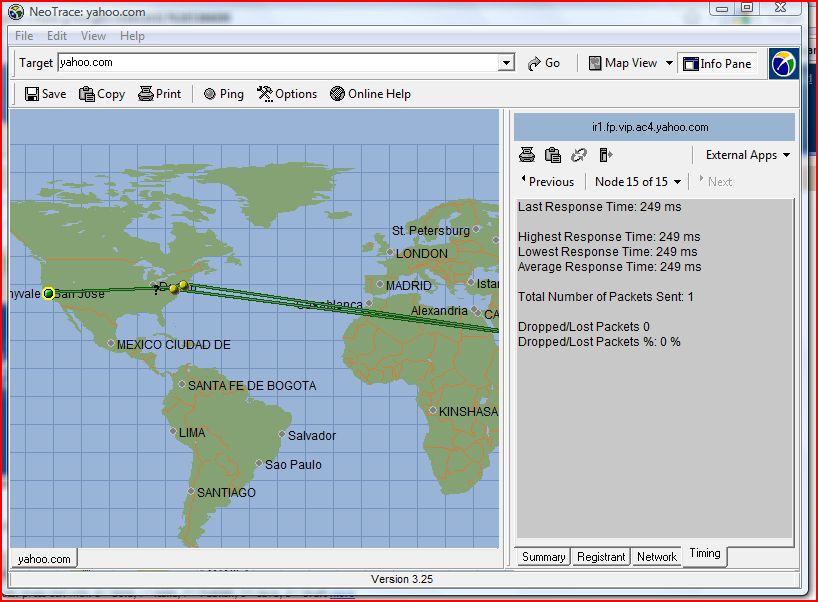Click the SANTA FE DE BOGOTA marker
Image resolution: width=818 pixels, height=602 pixels.
(x=182, y=384)
